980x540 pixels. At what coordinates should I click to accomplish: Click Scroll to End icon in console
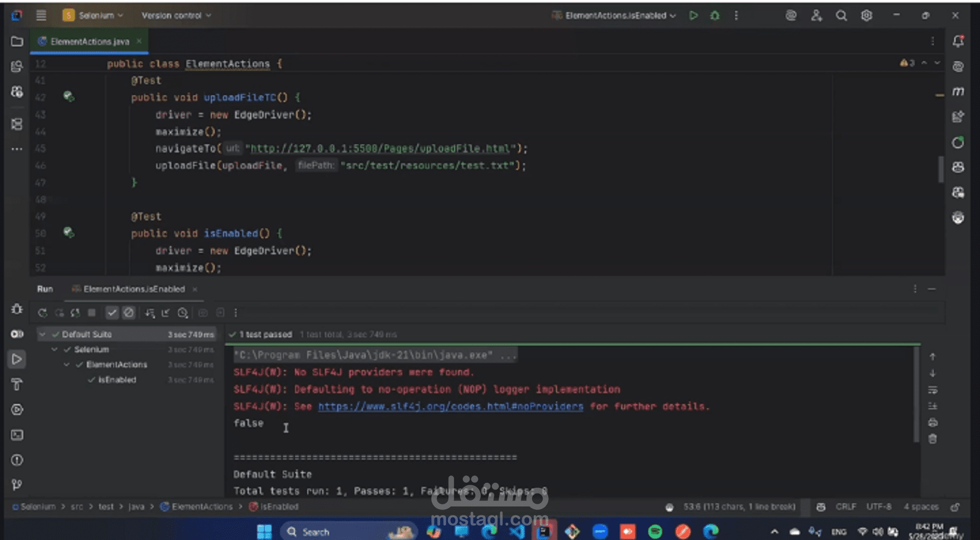(933, 406)
